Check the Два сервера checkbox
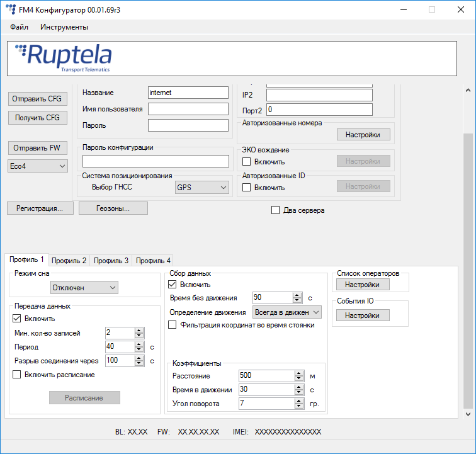Viewport: 476px width, 454px height. pos(275,210)
